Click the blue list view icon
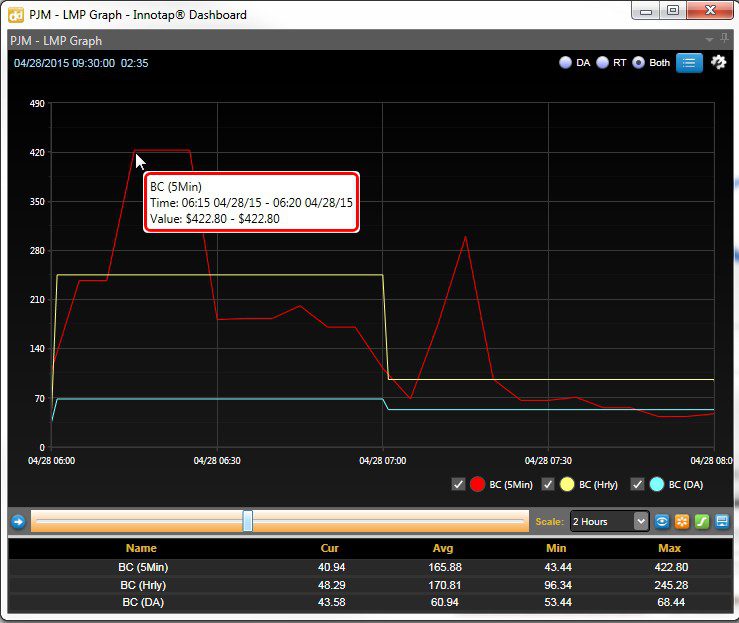This screenshot has width=739, height=623. click(689, 63)
